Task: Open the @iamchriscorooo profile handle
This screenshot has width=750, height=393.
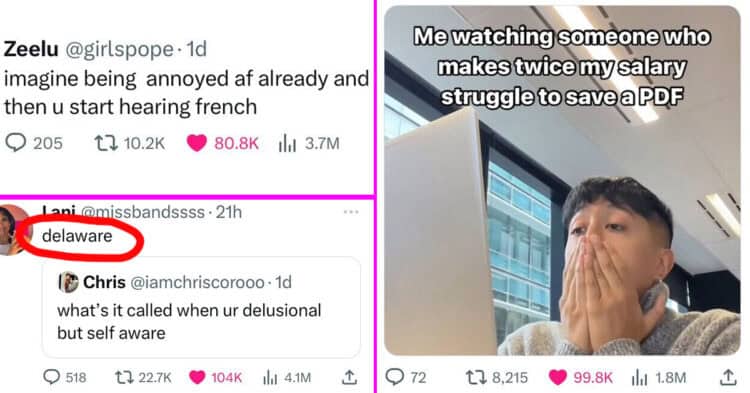Action: click(x=197, y=283)
